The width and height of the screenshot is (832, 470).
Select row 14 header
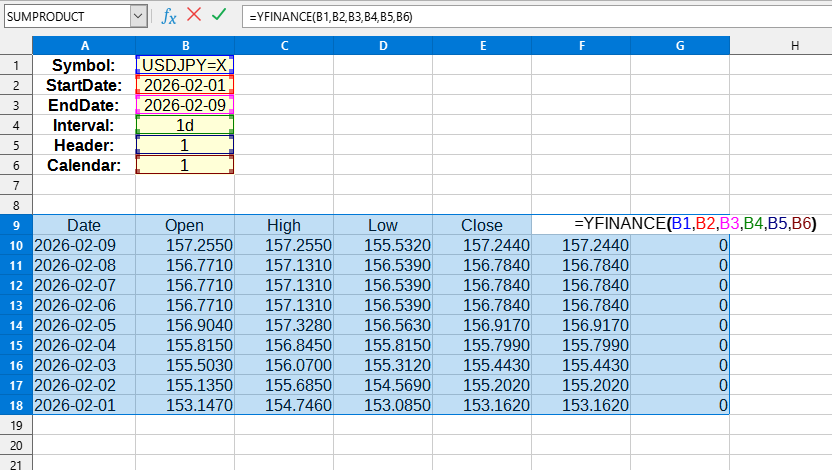16,325
